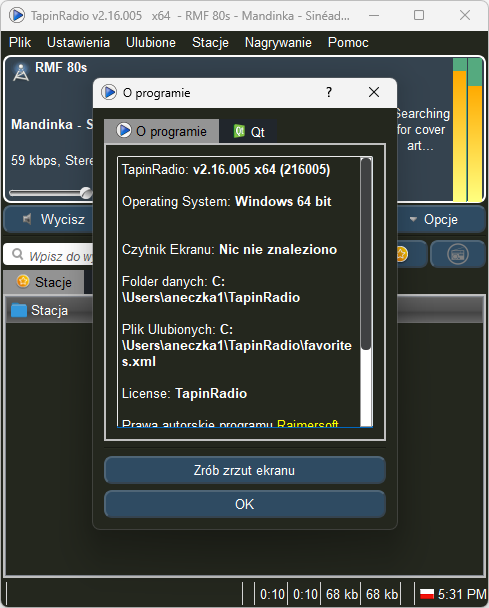Click the Raimersoft link
The width and height of the screenshot is (489, 608).
point(308,423)
